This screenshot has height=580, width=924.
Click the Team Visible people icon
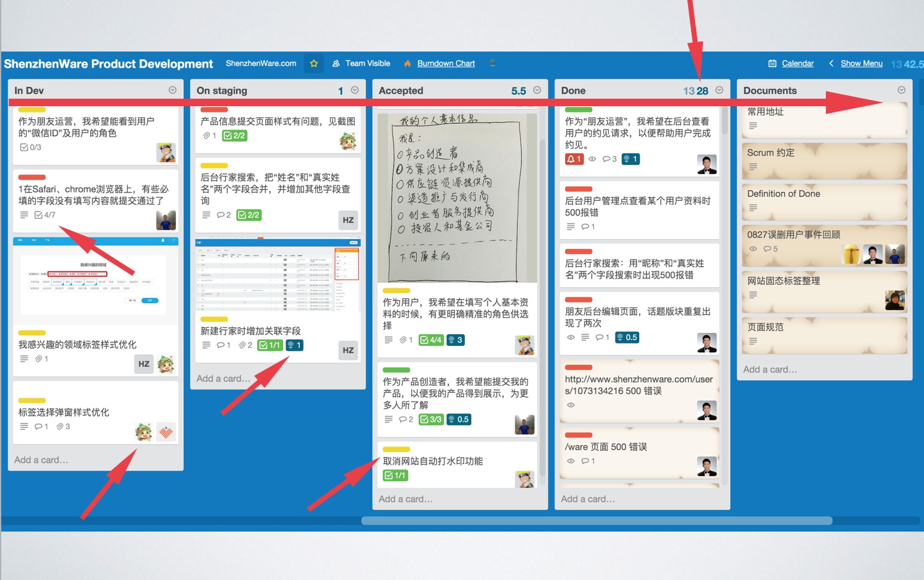(x=336, y=63)
